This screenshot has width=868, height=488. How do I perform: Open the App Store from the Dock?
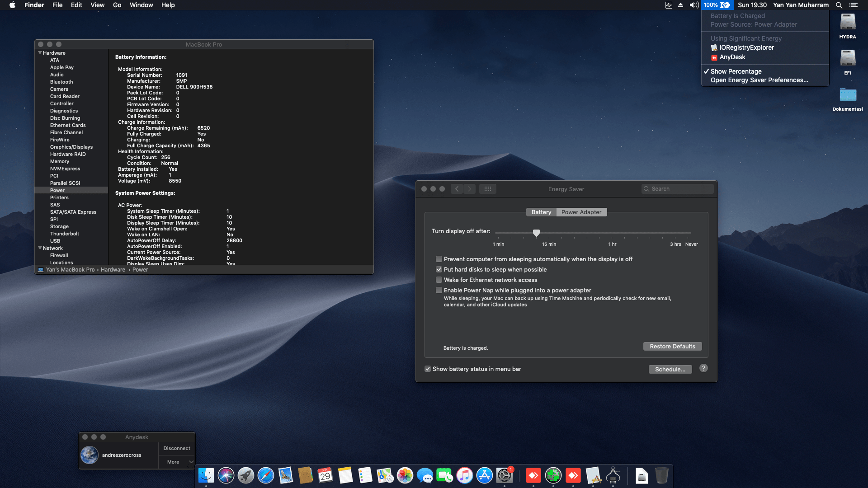point(484,475)
